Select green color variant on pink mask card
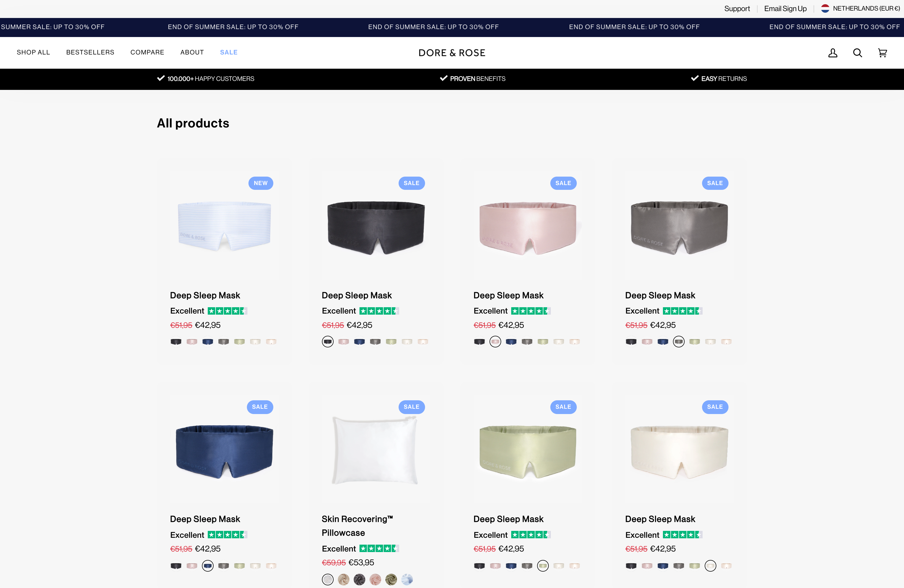 coord(543,342)
